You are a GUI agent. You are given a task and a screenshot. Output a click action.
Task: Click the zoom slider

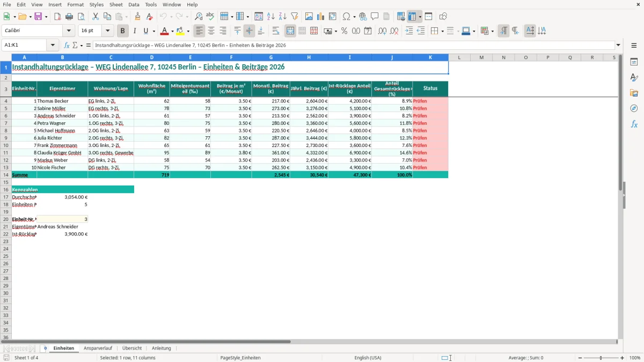point(601,358)
